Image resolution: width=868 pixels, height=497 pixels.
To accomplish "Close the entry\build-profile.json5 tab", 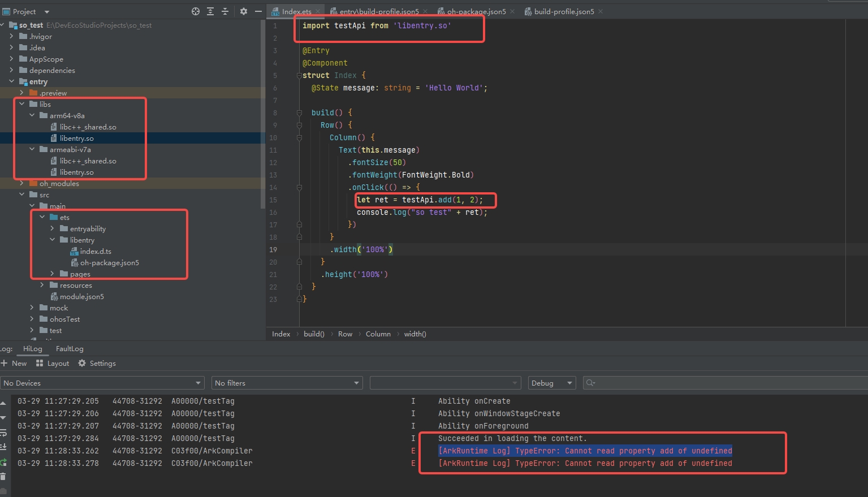I will click(x=425, y=11).
